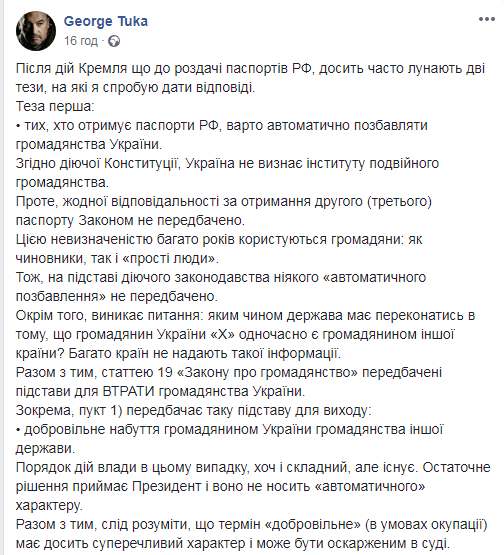Click the word 'Конституції' in the post
Image resolution: width=504 pixels, height=555 pixels.
coord(141,164)
